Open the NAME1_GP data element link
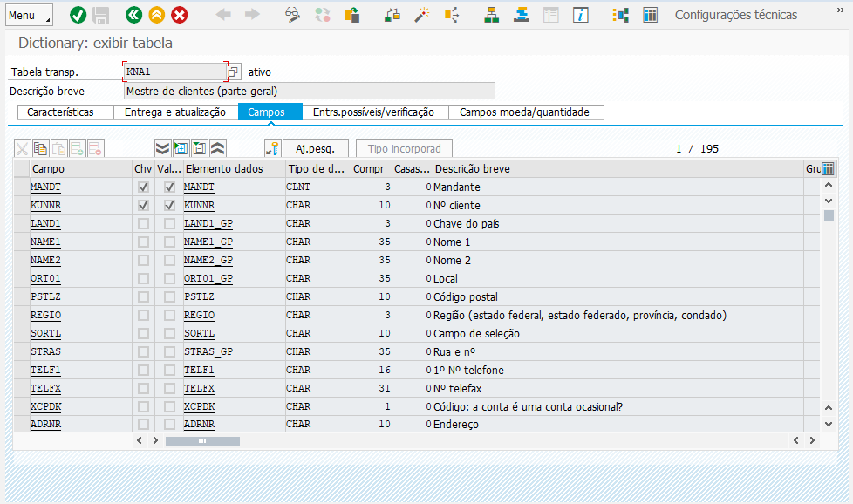 [x=208, y=242]
